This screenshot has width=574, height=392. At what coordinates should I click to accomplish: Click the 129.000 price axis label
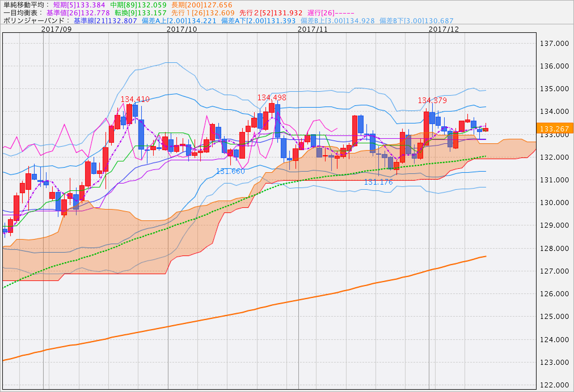click(x=554, y=225)
